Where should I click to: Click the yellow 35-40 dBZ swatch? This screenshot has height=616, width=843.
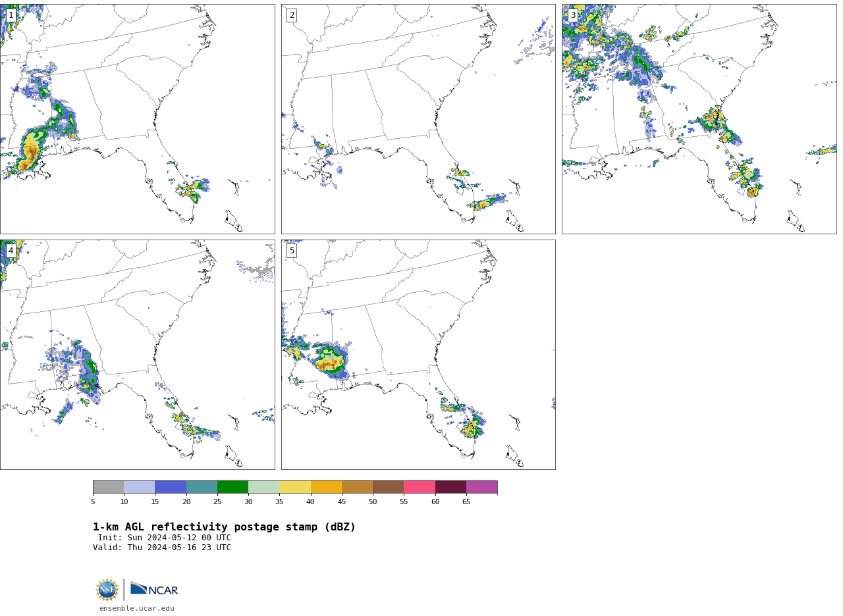coord(295,487)
